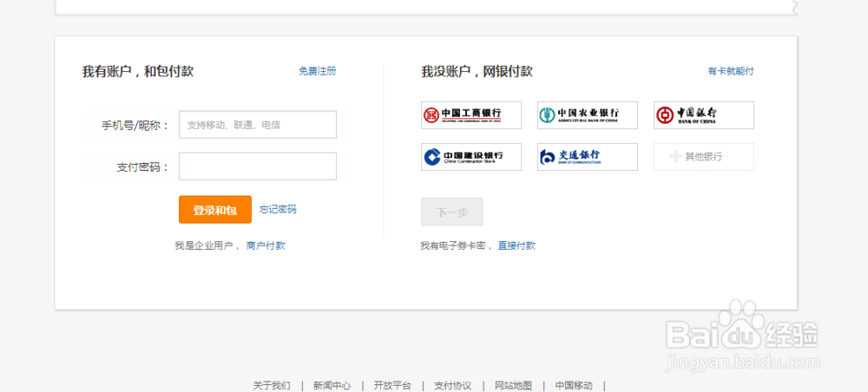Open 中国移动 footer link
The image size is (868, 392).
tap(574, 385)
